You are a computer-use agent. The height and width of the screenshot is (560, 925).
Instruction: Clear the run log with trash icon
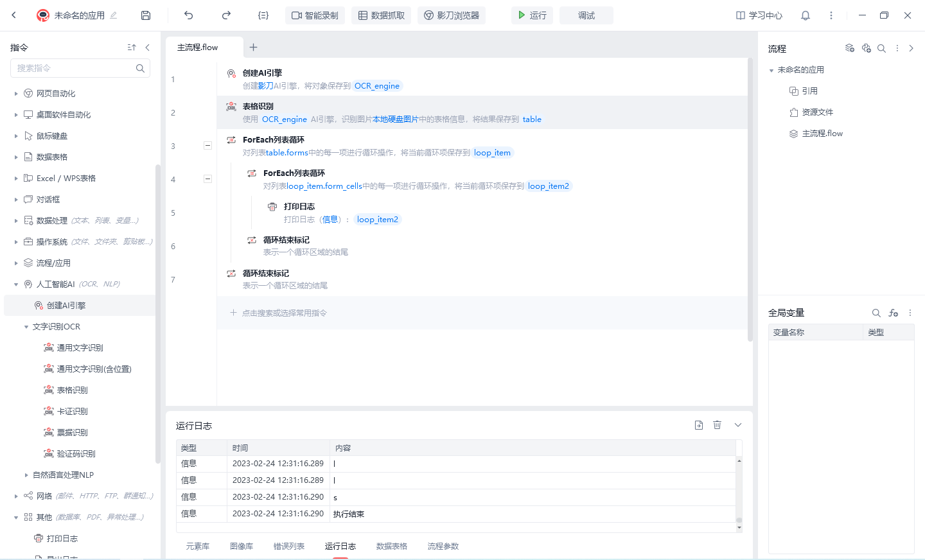click(x=717, y=425)
